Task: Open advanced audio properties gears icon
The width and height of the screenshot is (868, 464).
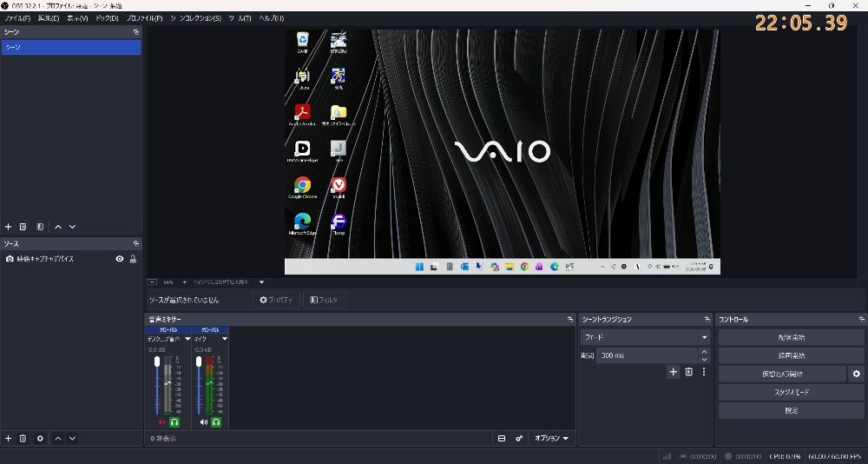Action: click(x=519, y=439)
